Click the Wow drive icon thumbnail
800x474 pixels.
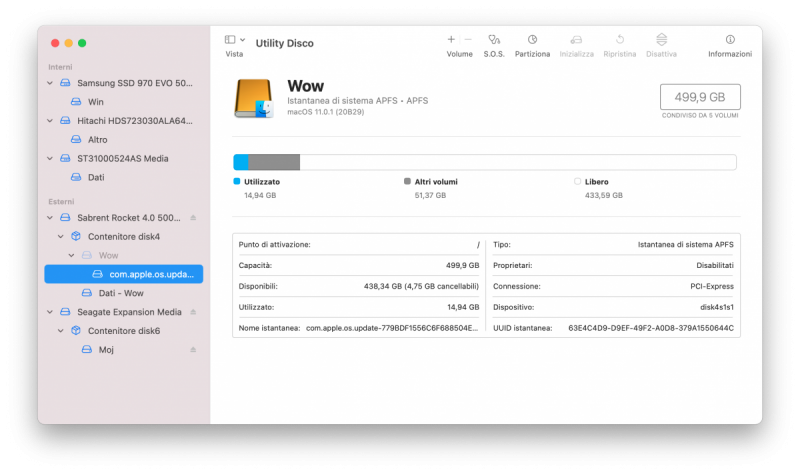coord(254,98)
